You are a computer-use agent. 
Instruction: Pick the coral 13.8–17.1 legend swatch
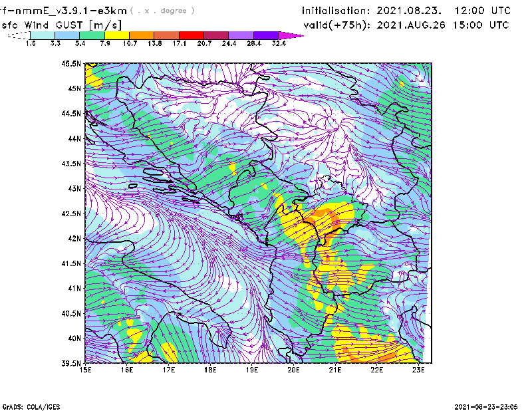click(167, 35)
